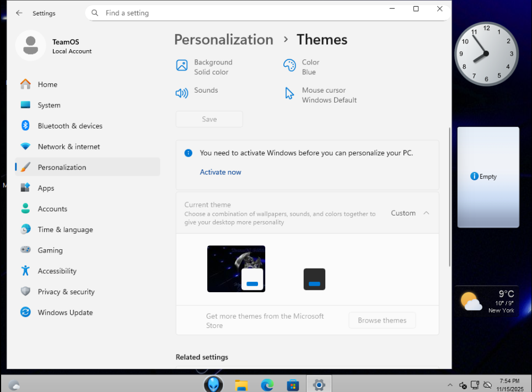Open Network & internet settings
This screenshot has width=532, height=392.
(69, 147)
